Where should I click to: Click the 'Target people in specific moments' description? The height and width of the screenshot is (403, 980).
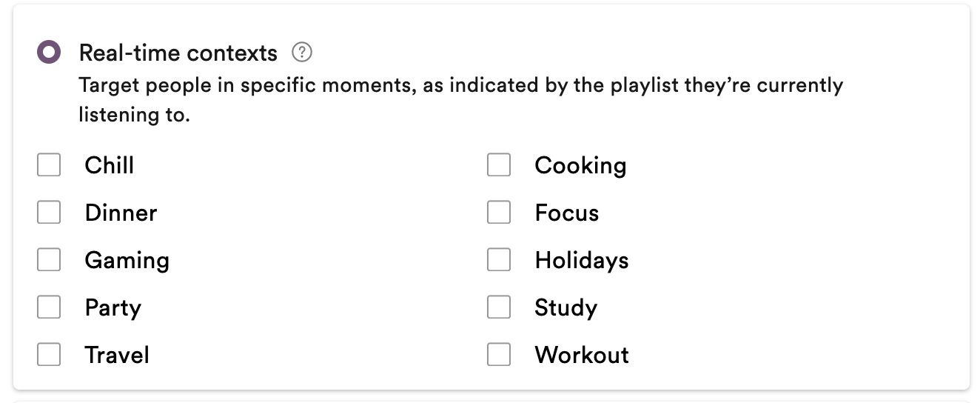click(x=461, y=100)
